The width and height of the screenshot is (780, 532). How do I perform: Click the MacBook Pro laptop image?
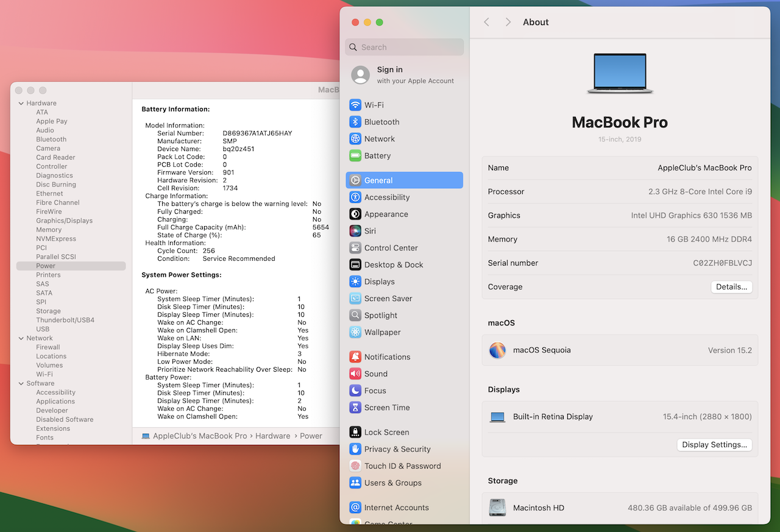(620, 74)
